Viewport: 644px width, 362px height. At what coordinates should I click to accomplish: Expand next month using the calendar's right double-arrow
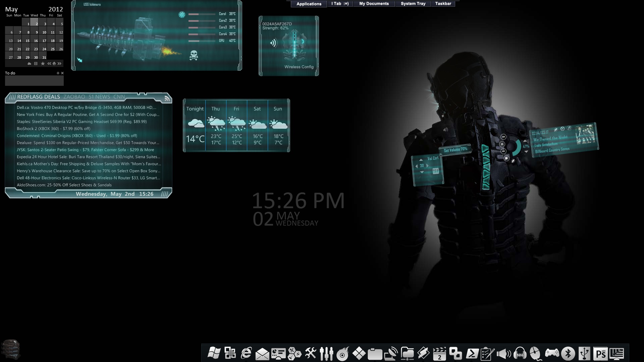click(x=59, y=64)
